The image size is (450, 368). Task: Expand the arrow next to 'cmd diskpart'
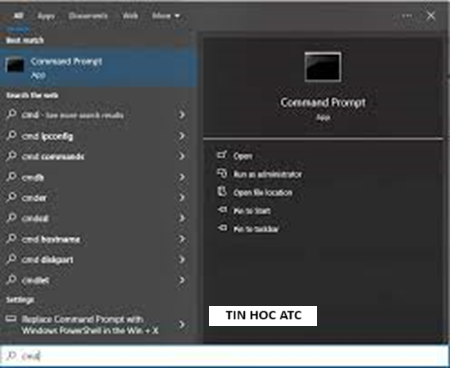[x=182, y=260]
